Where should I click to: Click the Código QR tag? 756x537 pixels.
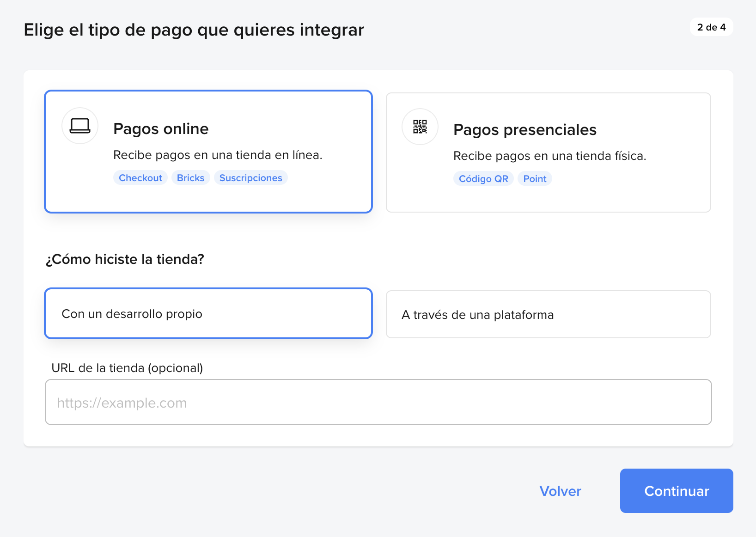[483, 178]
